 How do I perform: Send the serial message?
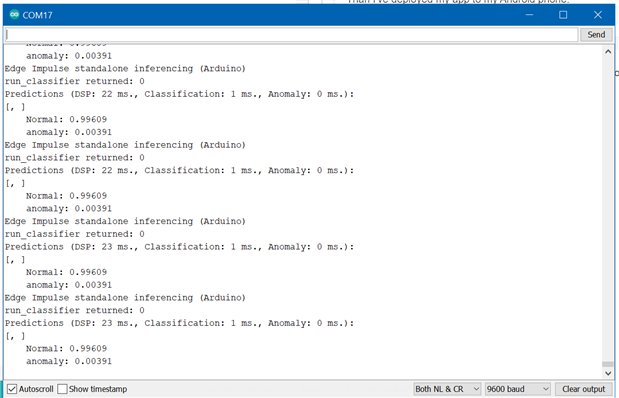596,35
